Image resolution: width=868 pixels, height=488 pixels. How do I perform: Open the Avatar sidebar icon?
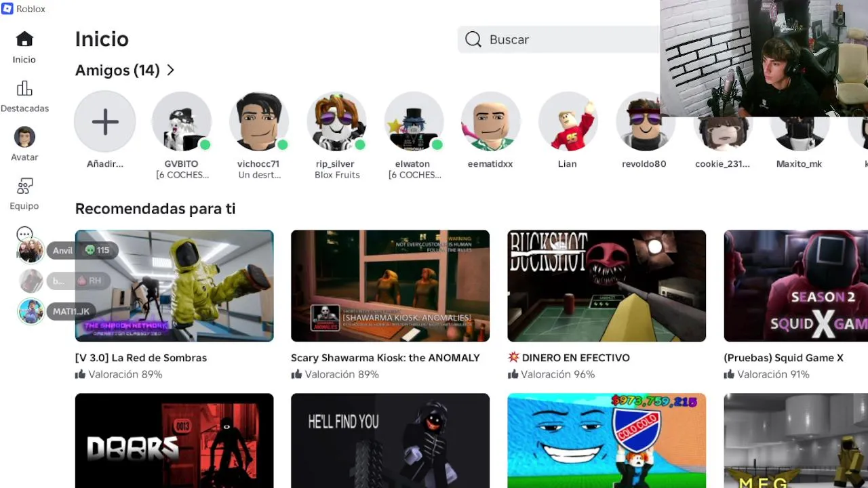coord(24,137)
